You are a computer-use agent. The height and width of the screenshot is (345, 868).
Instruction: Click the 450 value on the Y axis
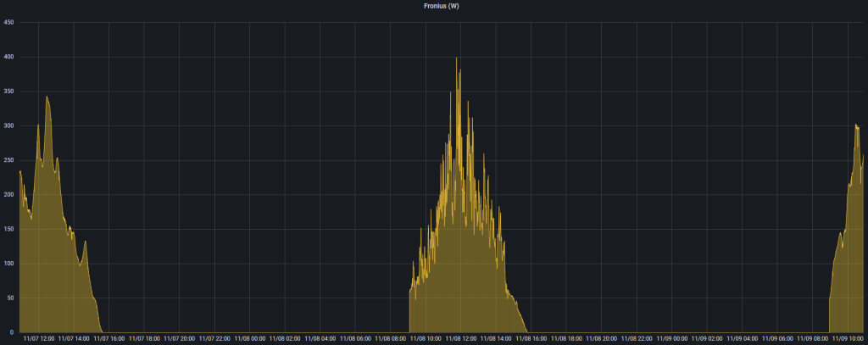(8, 23)
